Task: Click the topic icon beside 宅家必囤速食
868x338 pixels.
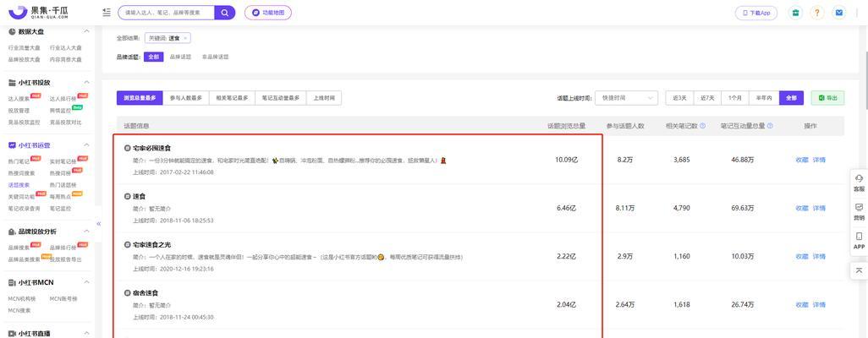Action: pos(127,148)
